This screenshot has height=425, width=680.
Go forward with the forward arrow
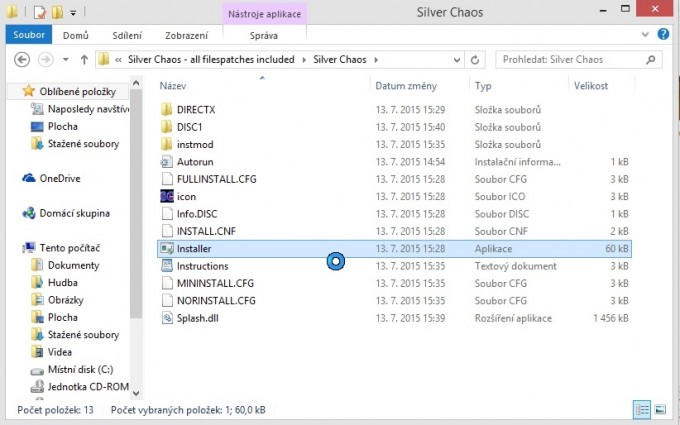tap(46, 59)
